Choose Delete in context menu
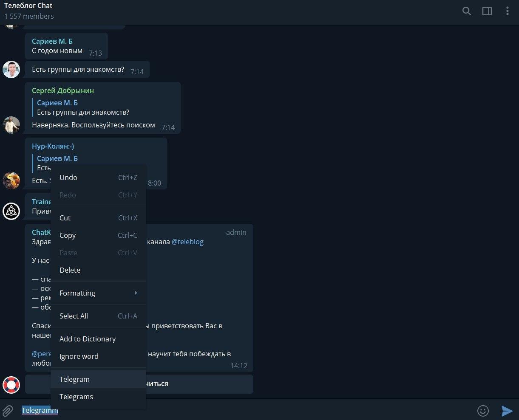This screenshot has height=420, width=519. pyautogui.click(x=98, y=270)
